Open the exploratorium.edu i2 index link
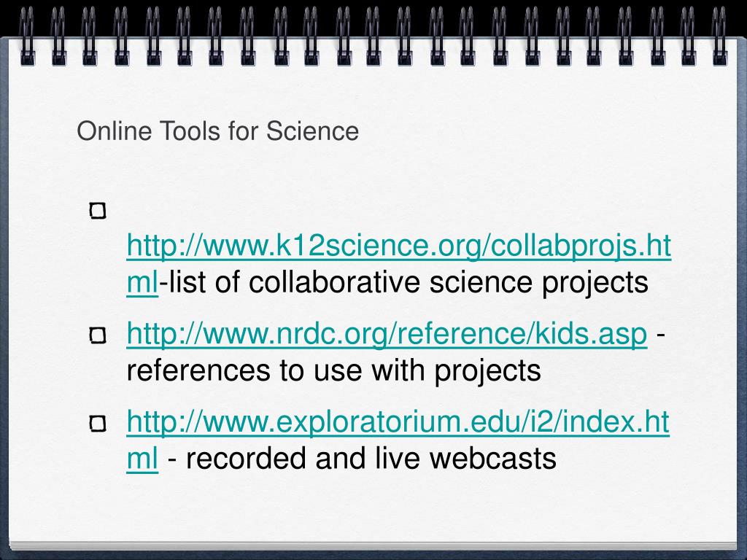The width and height of the screenshot is (747, 560). tap(398, 422)
